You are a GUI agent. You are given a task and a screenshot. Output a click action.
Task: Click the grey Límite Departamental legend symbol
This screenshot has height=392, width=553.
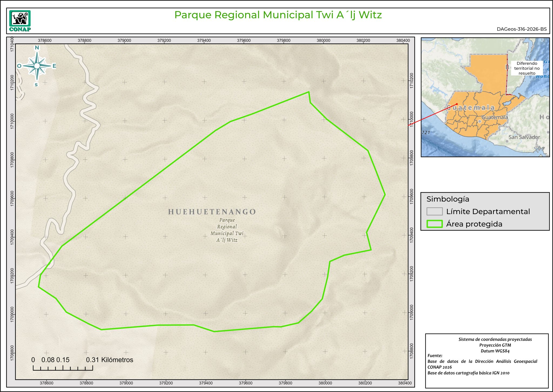[434, 211]
